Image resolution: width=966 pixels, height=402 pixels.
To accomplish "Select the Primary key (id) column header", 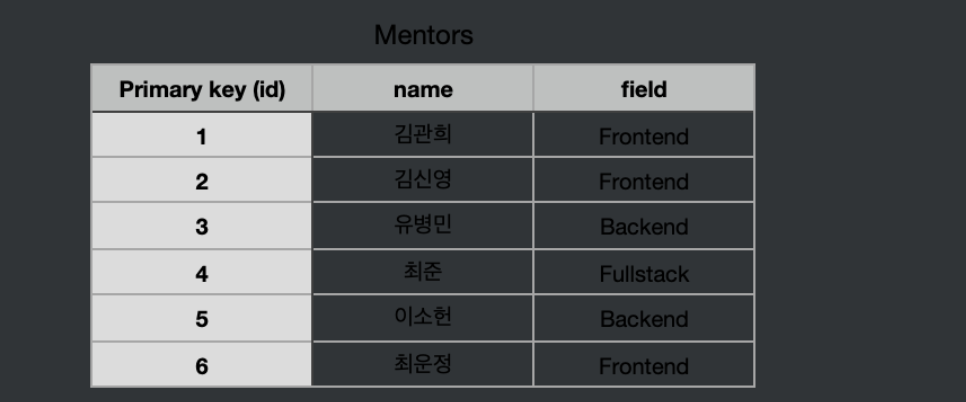I will pos(202,88).
